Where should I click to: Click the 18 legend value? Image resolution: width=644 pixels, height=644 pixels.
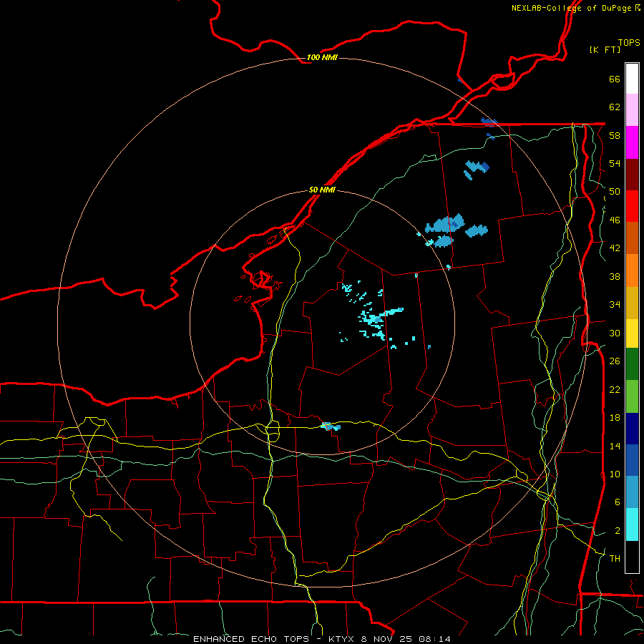tap(615, 418)
